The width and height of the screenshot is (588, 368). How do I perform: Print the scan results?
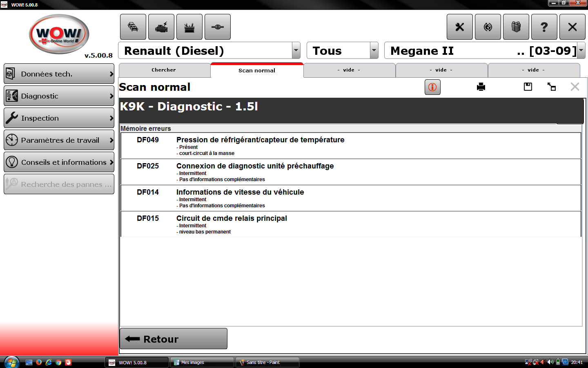[481, 87]
